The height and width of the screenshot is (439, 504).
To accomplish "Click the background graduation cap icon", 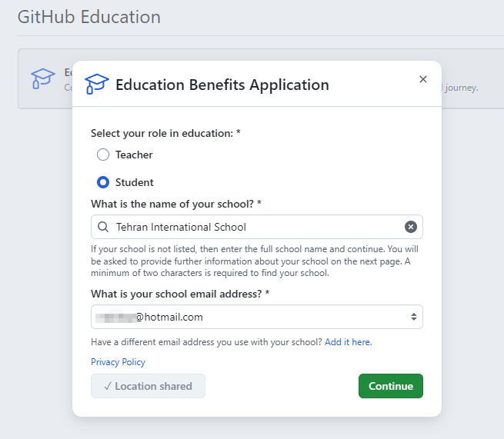I will pyautogui.click(x=43, y=78).
